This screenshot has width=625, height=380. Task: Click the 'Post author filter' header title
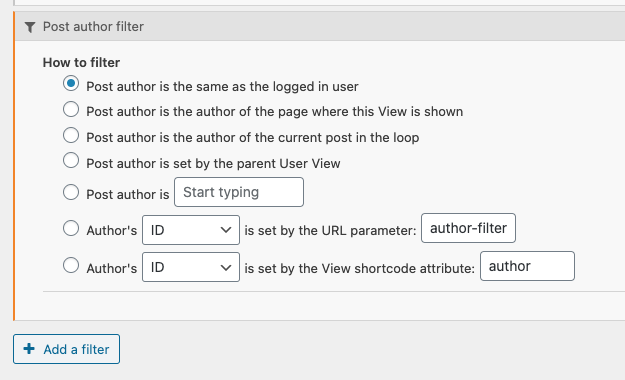pyautogui.click(x=93, y=27)
